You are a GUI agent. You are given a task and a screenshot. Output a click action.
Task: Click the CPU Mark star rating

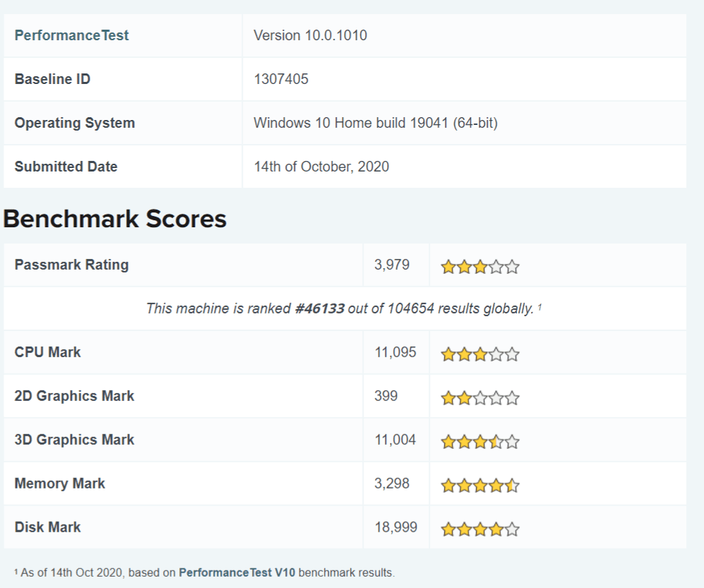pos(480,354)
